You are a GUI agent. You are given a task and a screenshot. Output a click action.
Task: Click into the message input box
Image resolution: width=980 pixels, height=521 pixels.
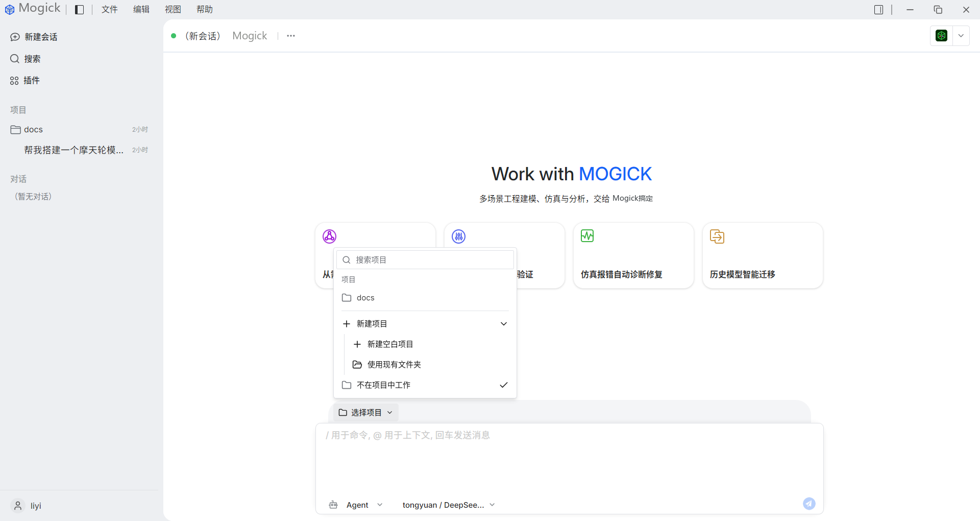[x=569, y=460]
